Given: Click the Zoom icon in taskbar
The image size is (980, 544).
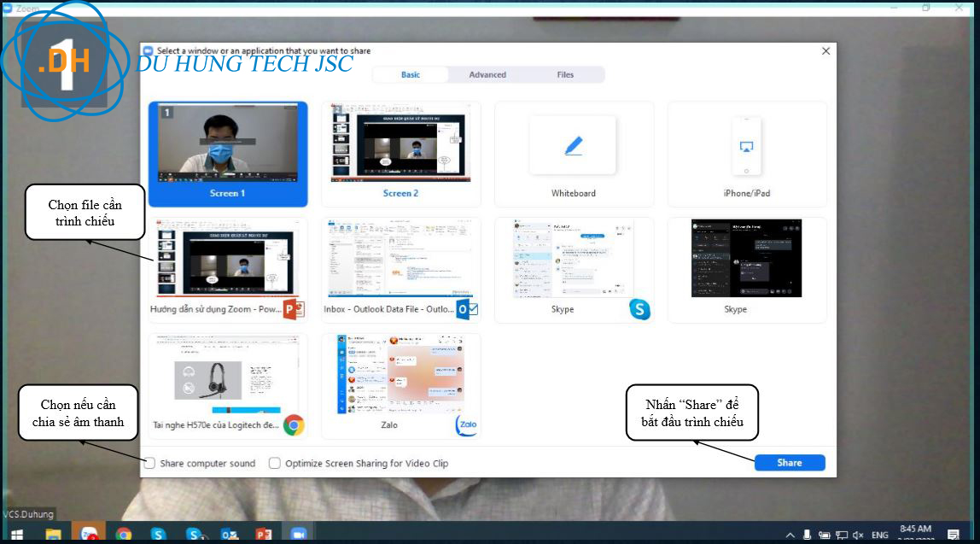Looking at the screenshot, I should tap(299, 535).
